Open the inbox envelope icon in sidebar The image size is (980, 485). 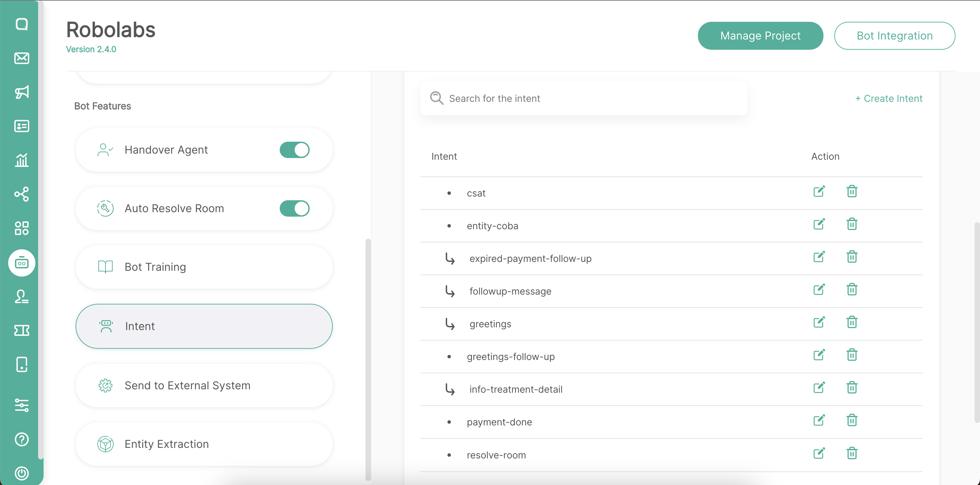[x=22, y=58]
